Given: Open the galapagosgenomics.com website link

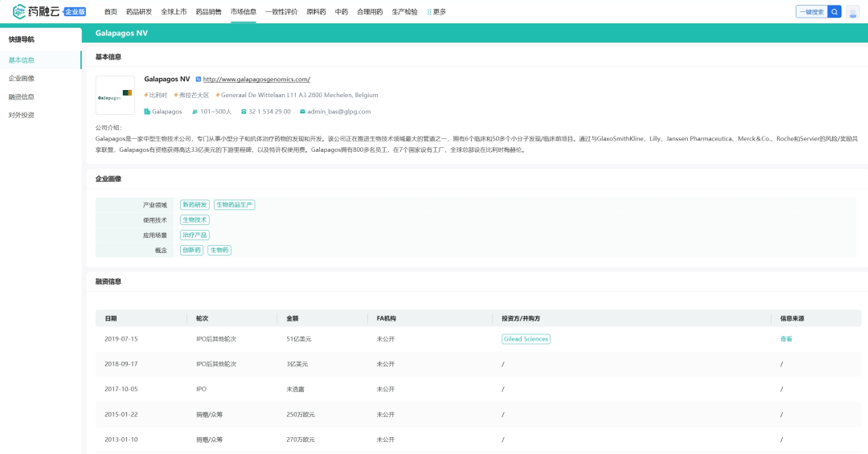Looking at the screenshot, I should click(x=256, y=80).
